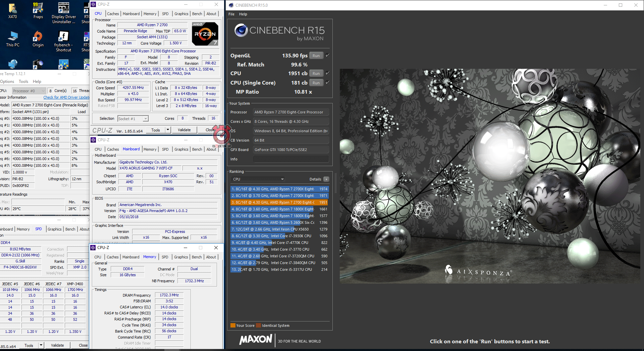This screenshot has width=644, height=351.
Task: Click the Cinebench title bar app icon
Action: tap(231, 5)
